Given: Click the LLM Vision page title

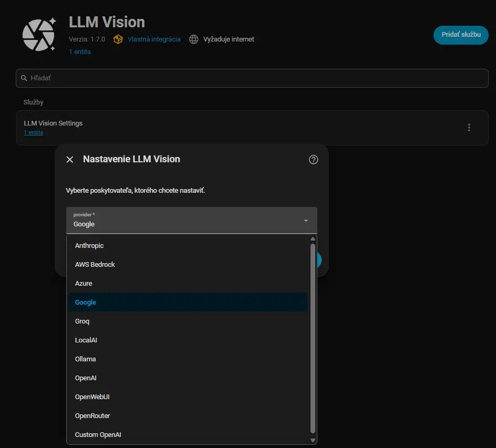Looking at the screenshot, I should 107,22.
